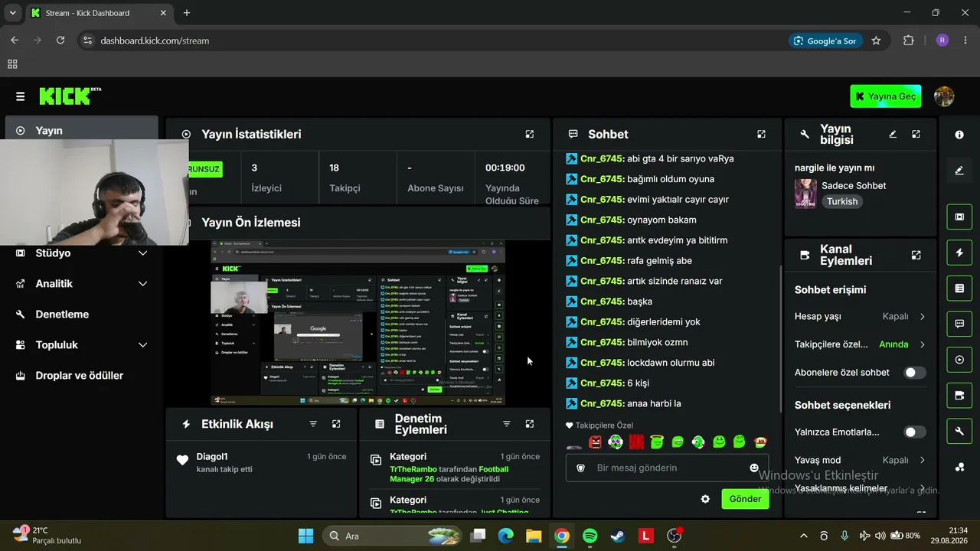The width and height of the screenshot is (980, 551).
Task: Open the profile avatar menu
Action: coord(944,96)
